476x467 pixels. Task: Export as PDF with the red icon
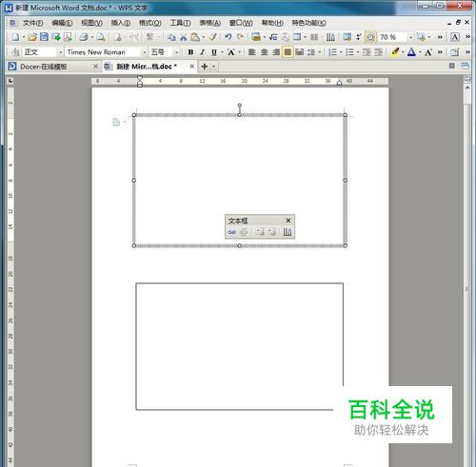coord(68,37)
